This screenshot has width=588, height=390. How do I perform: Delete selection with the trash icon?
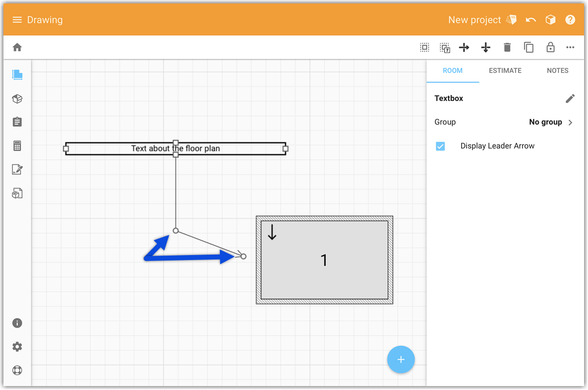[507, 47]
